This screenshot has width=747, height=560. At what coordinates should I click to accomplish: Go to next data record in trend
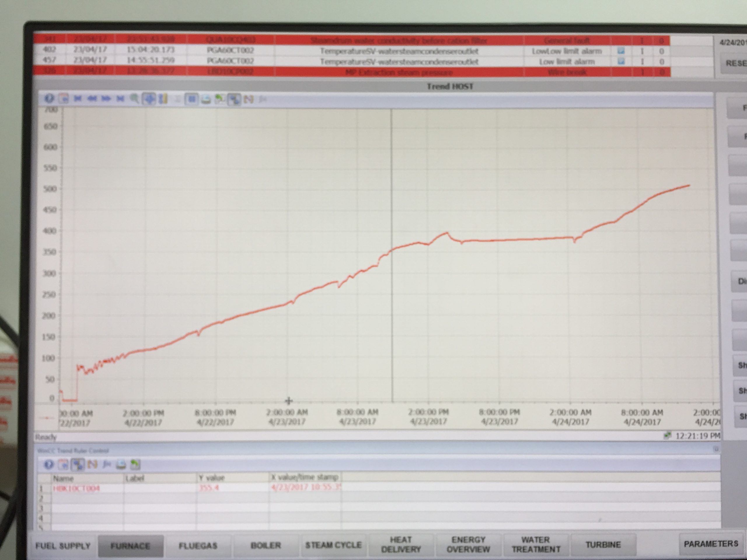(106, 99)
